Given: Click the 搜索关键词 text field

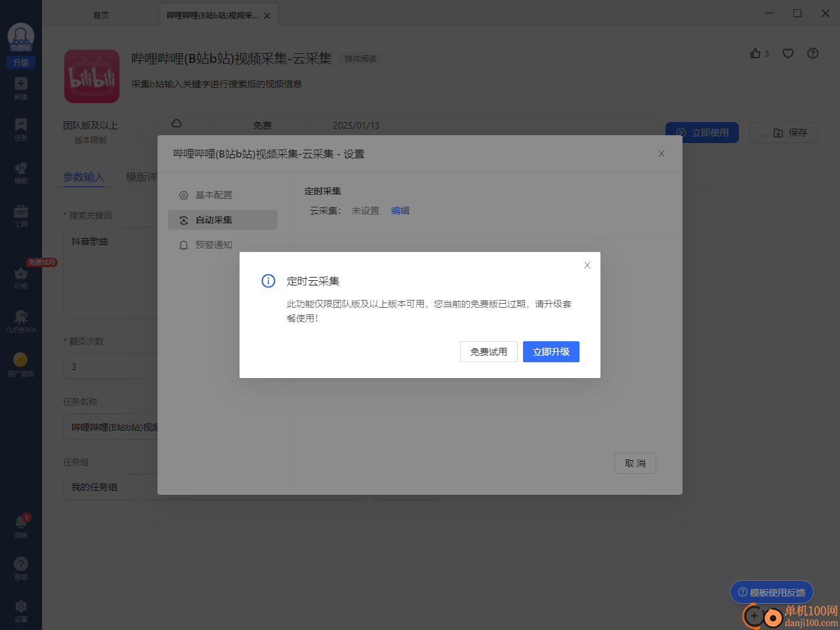Looking at the screenshot, I should 110,273.
